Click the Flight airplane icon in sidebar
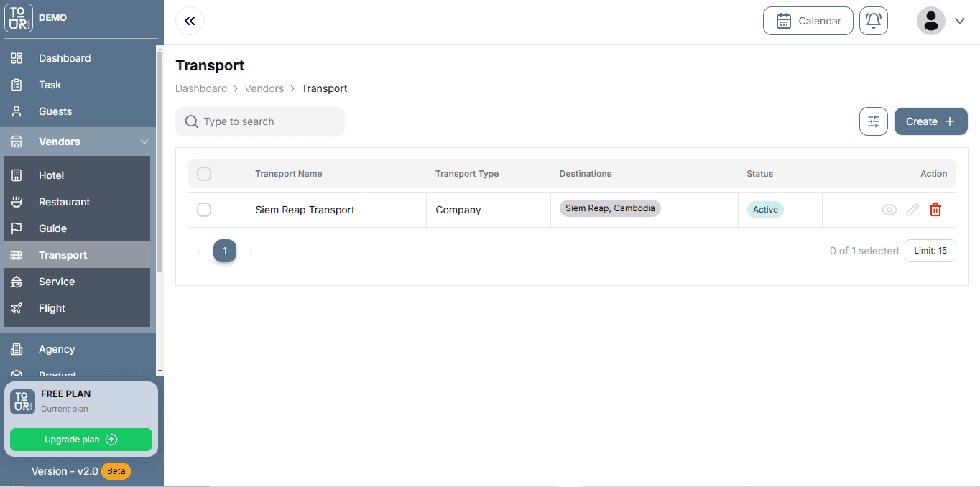 [17, 308]
